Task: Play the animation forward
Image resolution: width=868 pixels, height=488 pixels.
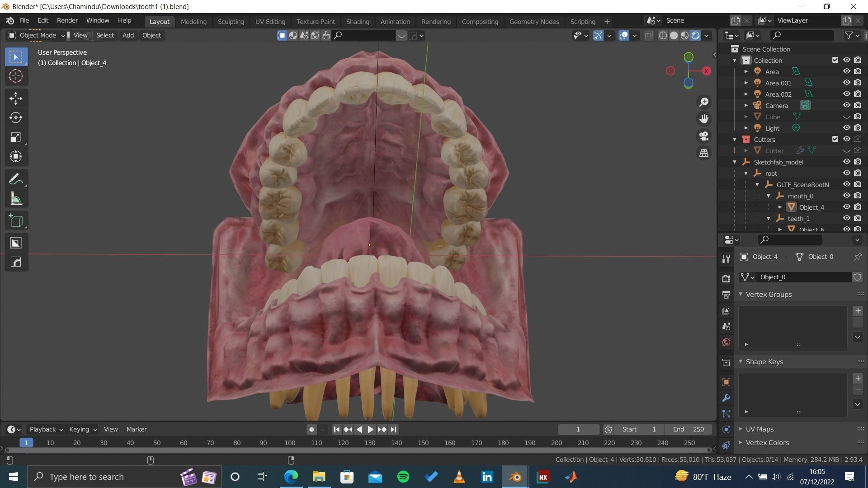Action: 370,429
